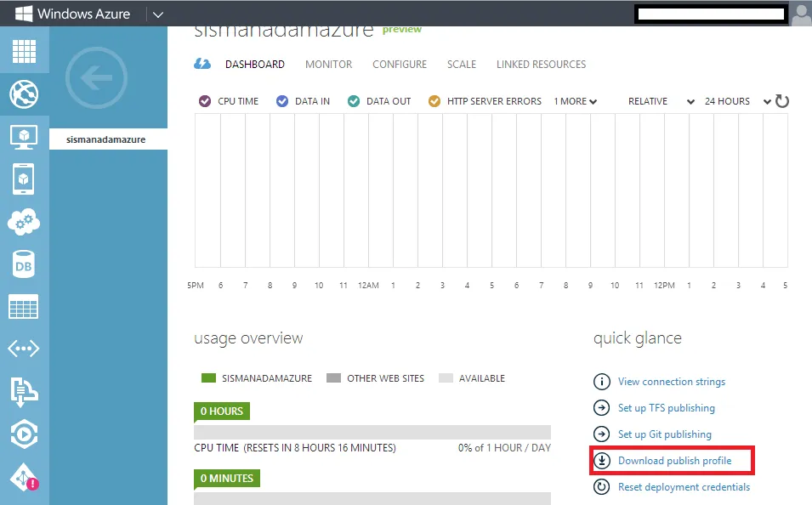Click arrow icon beside Set up TFS publishing
The width and height of the screenshot is (812, 505).
click(601, 408)
